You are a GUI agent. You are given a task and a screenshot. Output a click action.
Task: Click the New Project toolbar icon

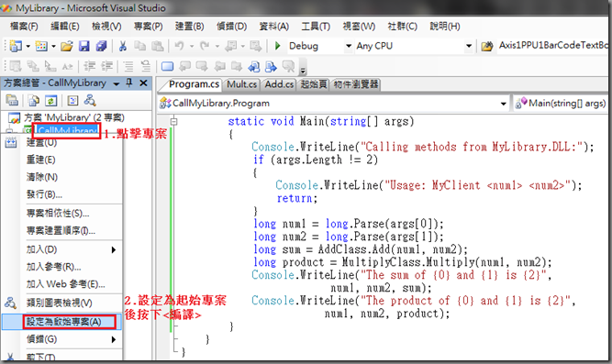point(16,46)
